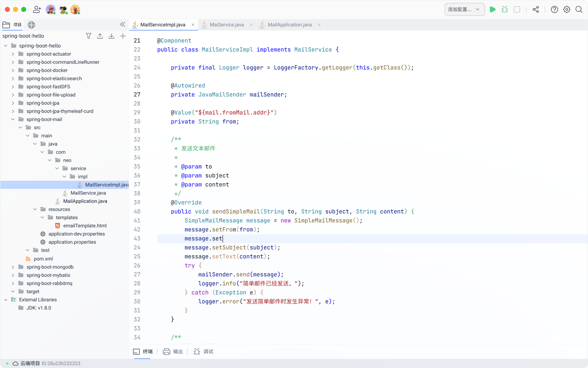Click the filter icon in project header
Viewport: 588px width, 368px height.
tap(88, 36)
